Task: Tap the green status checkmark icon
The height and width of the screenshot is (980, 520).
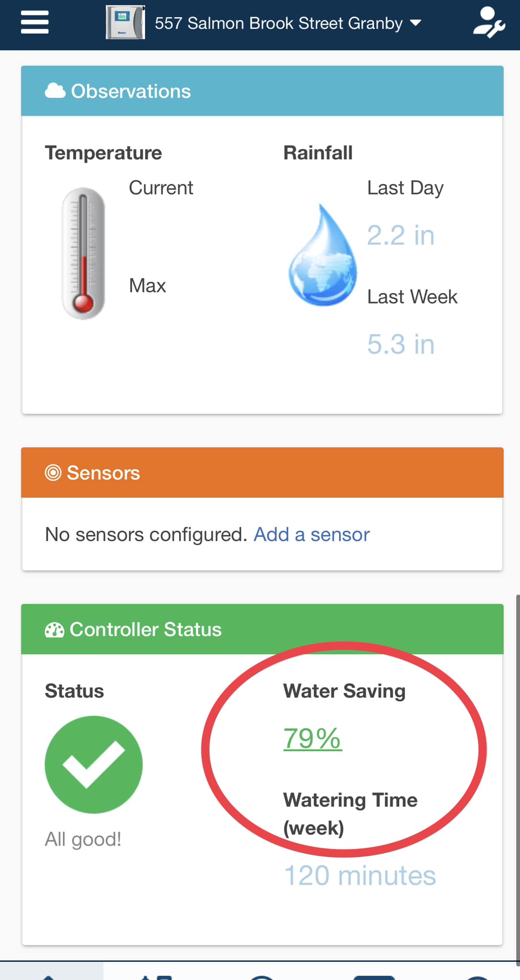Action: click(94, 764)
